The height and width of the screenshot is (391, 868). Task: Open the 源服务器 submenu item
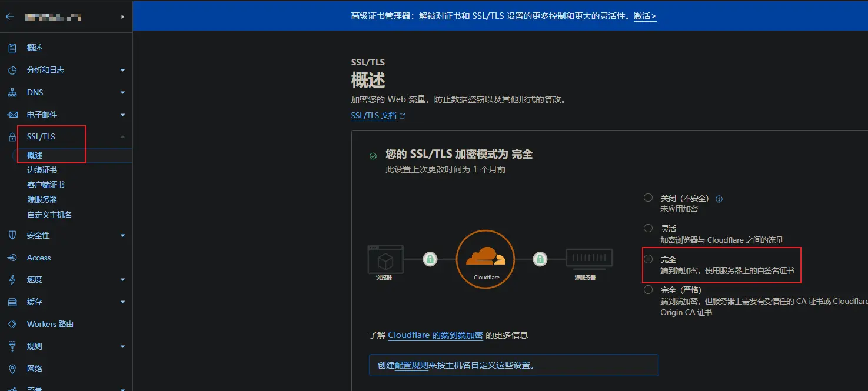[42, 200]
